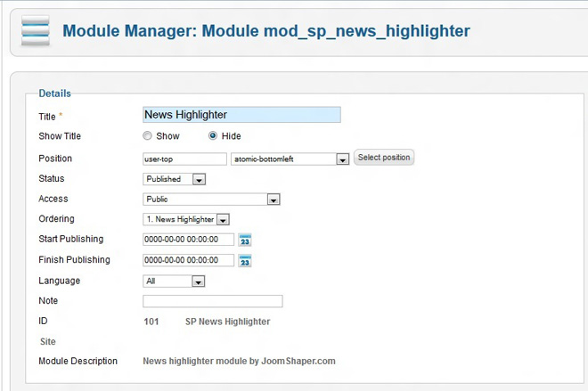588x391 pixels.
Task: Click the user-top position text field
Action: (184, 159)
